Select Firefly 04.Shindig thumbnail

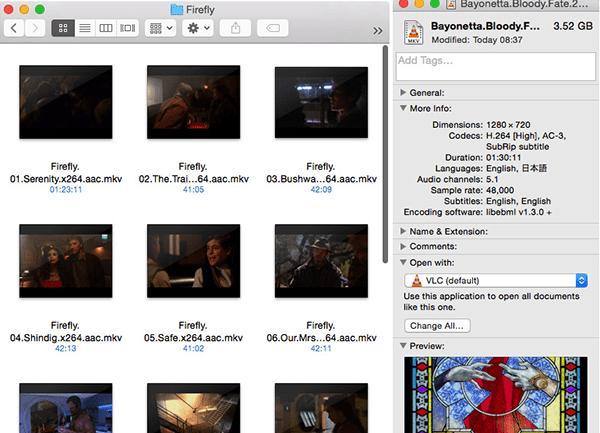[x=66, y=261]
